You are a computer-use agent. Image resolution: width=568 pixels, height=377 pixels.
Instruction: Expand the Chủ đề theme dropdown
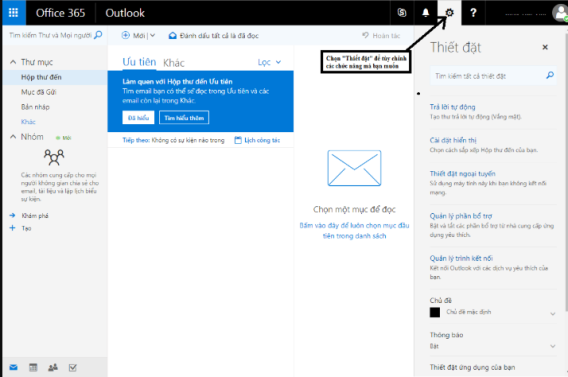(x=552, y=313)
